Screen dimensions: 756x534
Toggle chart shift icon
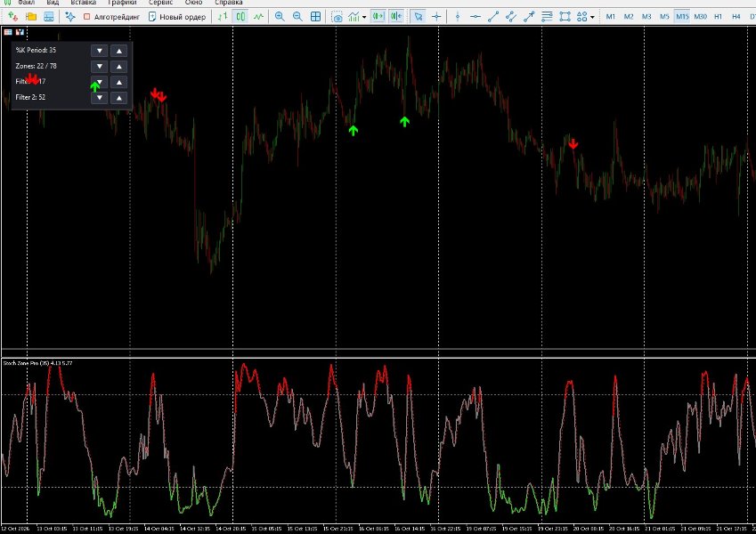click(x=396, y=17)
